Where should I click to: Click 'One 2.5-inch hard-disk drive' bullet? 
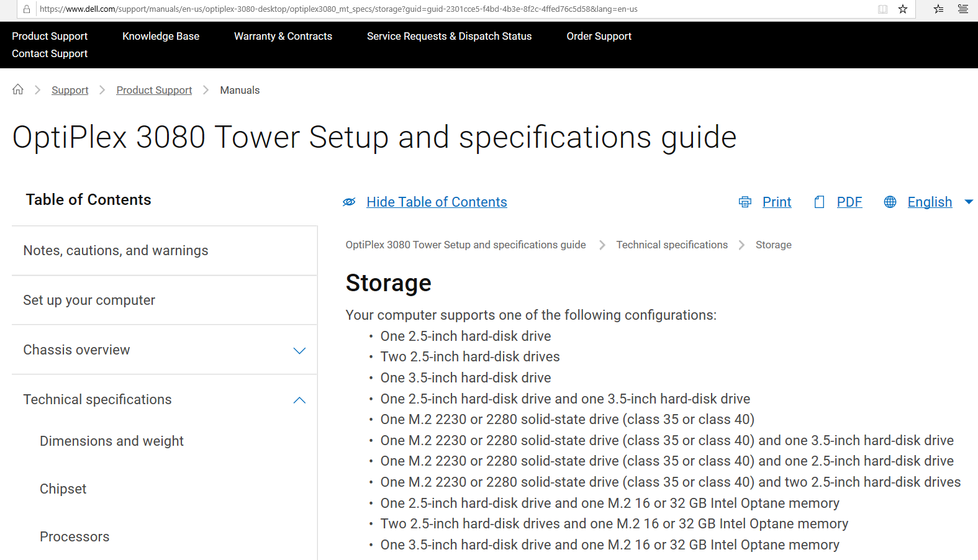pos(466,336)
